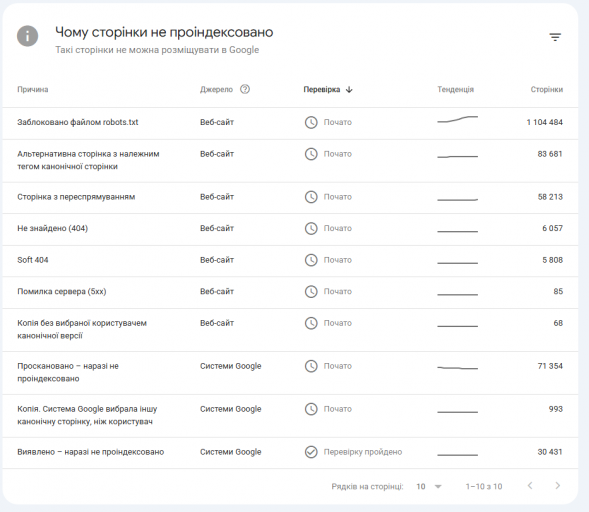The height and width of the screenshot is (512, 589).
Task: Click clock icon in Копія без вибраної row
Action: tap(311, 323)
